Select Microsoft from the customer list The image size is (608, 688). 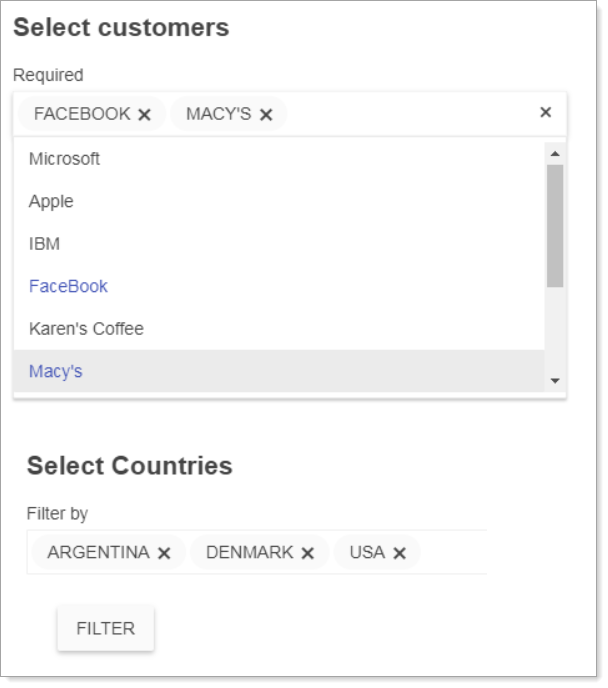[279, 159]
